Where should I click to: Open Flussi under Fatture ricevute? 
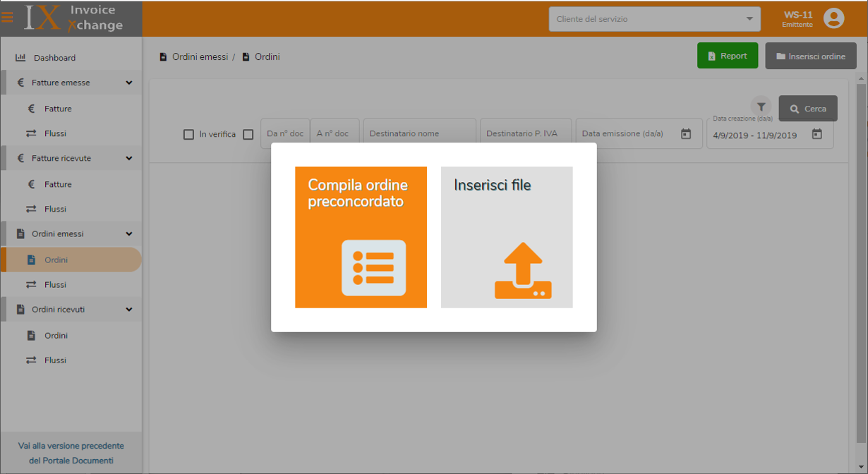(x=55, y=209)
